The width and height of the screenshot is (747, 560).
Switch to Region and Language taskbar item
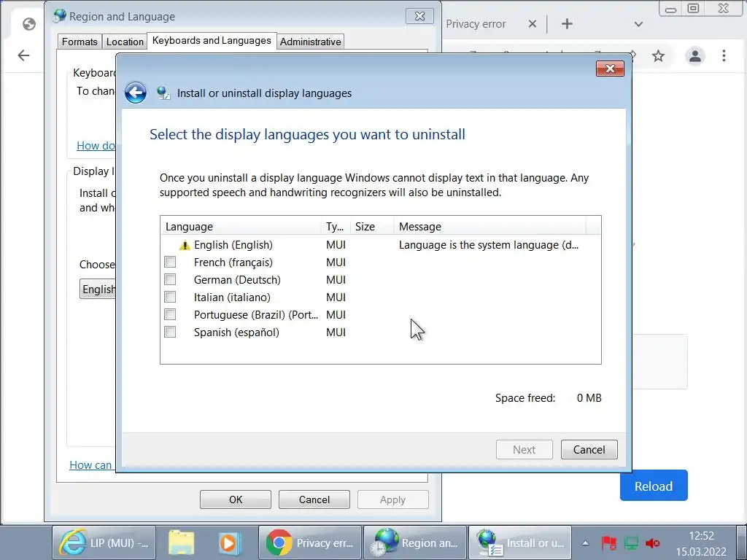pos(415,542)
